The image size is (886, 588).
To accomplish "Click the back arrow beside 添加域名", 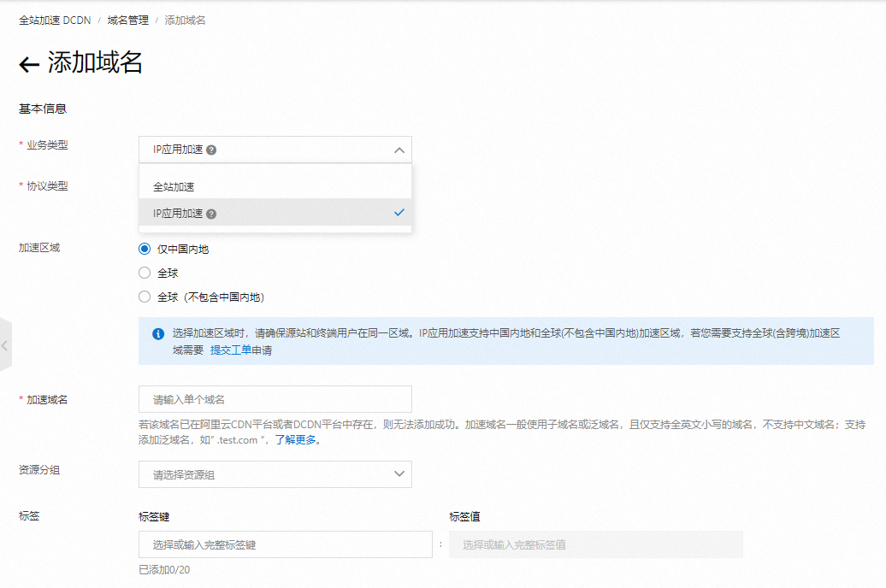I will [x=29, y=64].
